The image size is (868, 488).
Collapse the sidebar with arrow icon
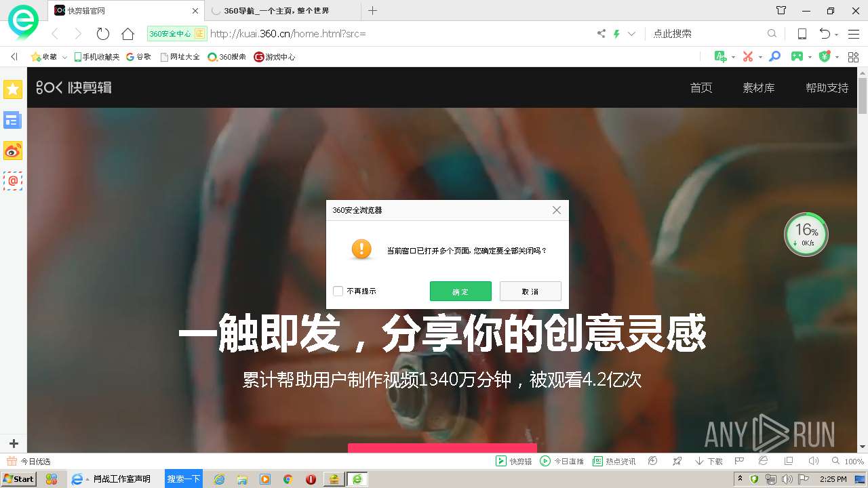click(14, 57)
